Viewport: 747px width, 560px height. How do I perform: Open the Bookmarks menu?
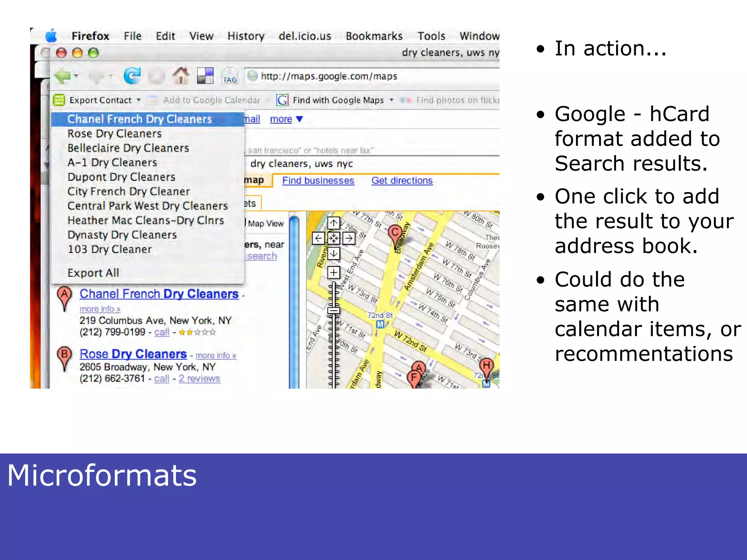[x=374, y=36]
